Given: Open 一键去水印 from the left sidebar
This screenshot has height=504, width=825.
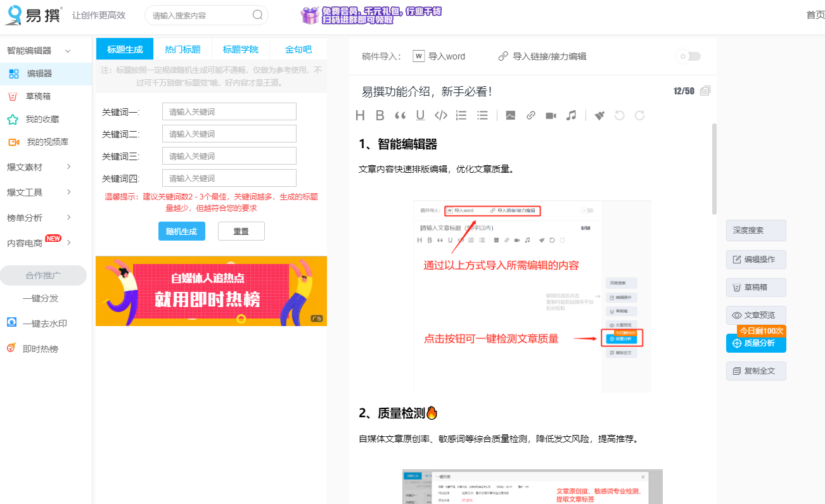Looking at the screenshot, I should (38, 323).
